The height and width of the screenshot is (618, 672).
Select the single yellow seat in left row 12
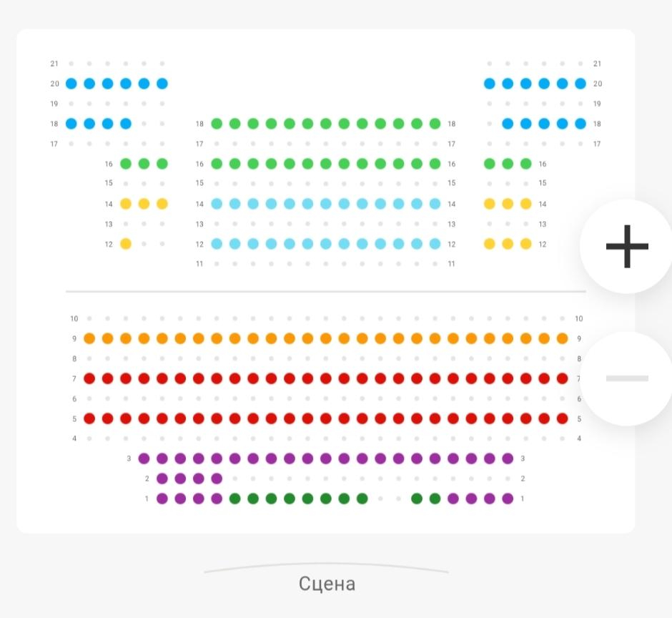coord(126,244)
